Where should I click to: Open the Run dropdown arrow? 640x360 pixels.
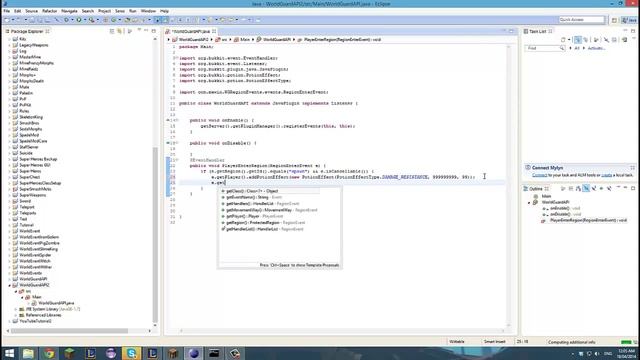coord(84,20)
